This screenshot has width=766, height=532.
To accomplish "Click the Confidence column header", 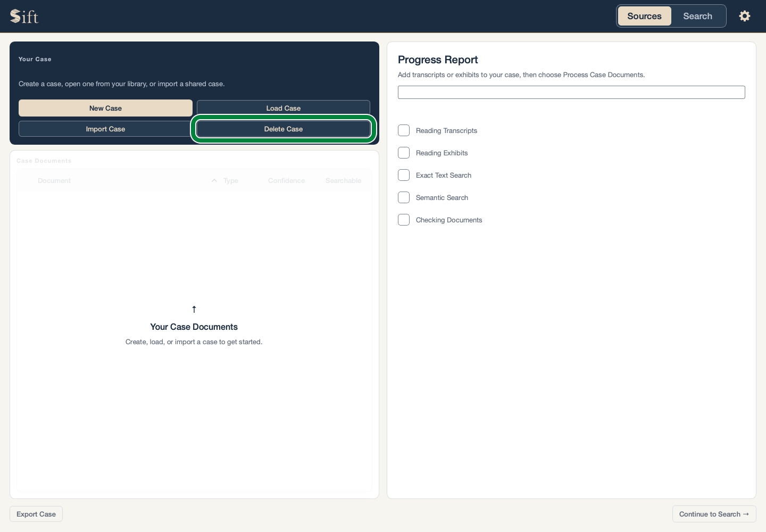I will point(286,181).
